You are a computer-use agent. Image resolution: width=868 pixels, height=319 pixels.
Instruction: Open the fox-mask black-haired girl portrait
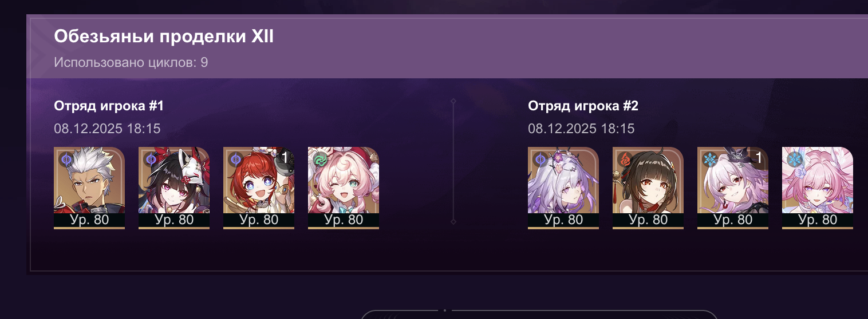174,188
